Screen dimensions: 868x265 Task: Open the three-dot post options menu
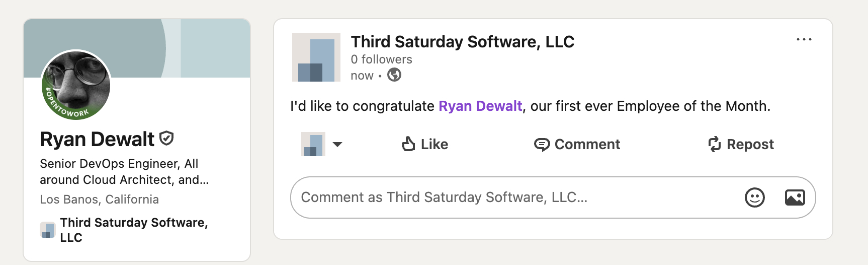coord(804,40)
